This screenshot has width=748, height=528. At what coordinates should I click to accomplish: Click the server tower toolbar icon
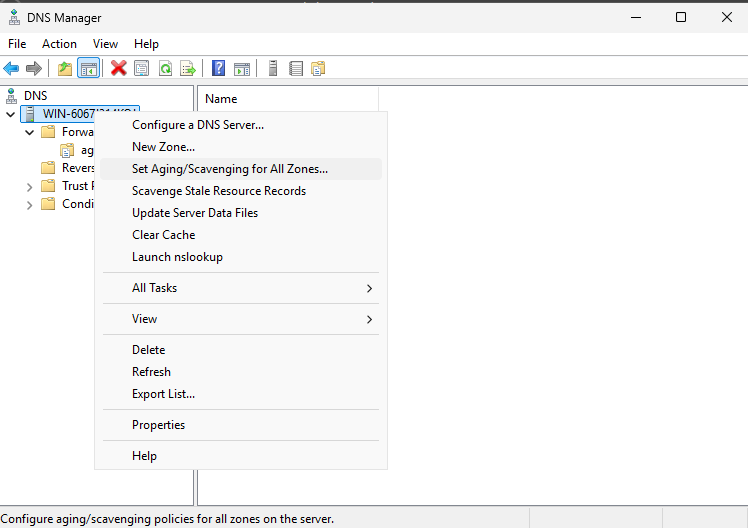point(273,68)
